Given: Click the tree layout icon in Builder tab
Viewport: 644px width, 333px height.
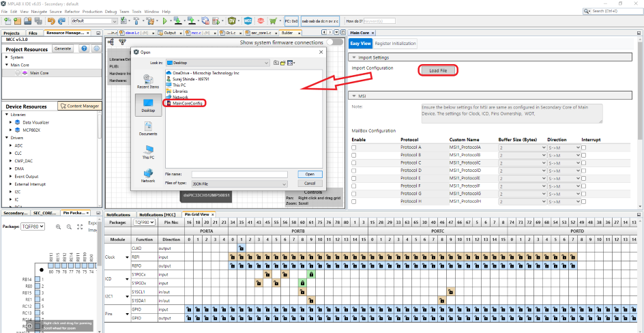Looking at the screenshot, I should click(x=111, y=42).
